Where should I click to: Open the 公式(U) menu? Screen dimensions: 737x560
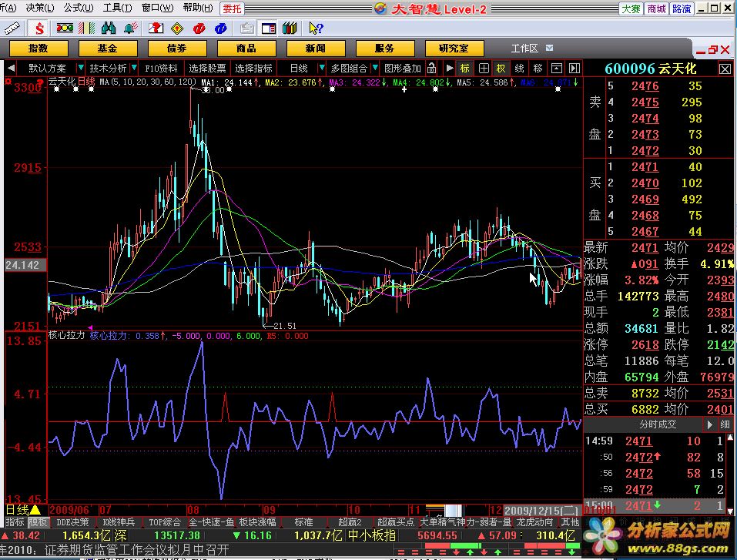click(79, 8)
